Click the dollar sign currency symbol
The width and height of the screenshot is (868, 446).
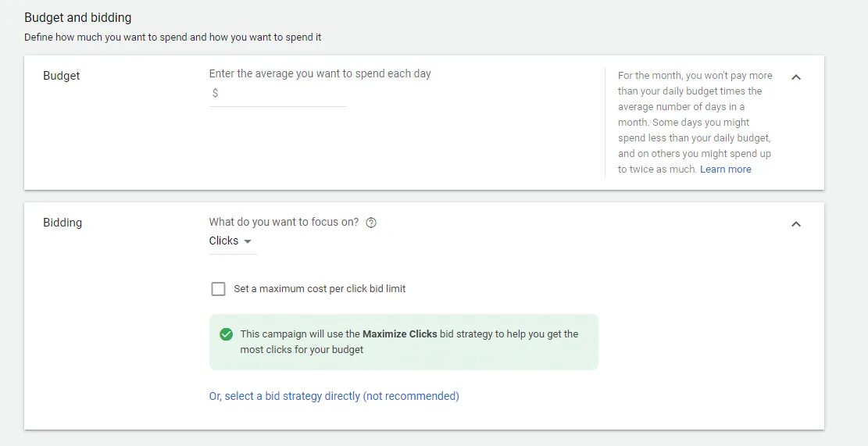(215, 93)
